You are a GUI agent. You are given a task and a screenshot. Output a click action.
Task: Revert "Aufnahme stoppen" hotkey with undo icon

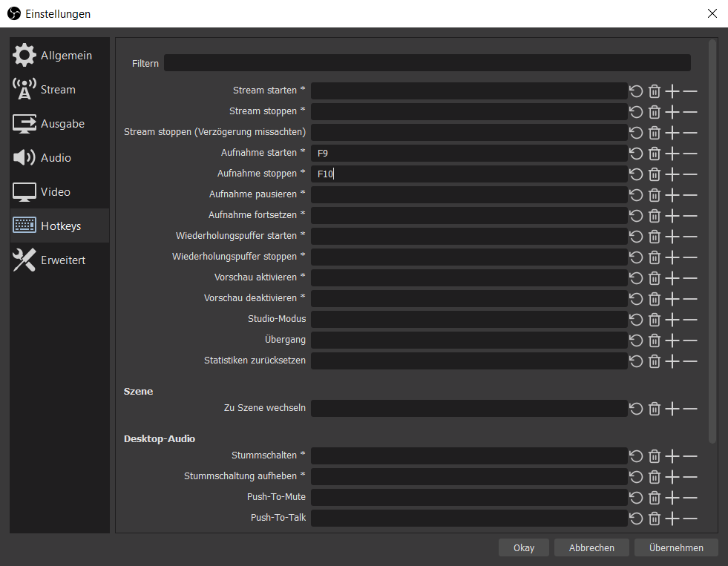(635, 174)
